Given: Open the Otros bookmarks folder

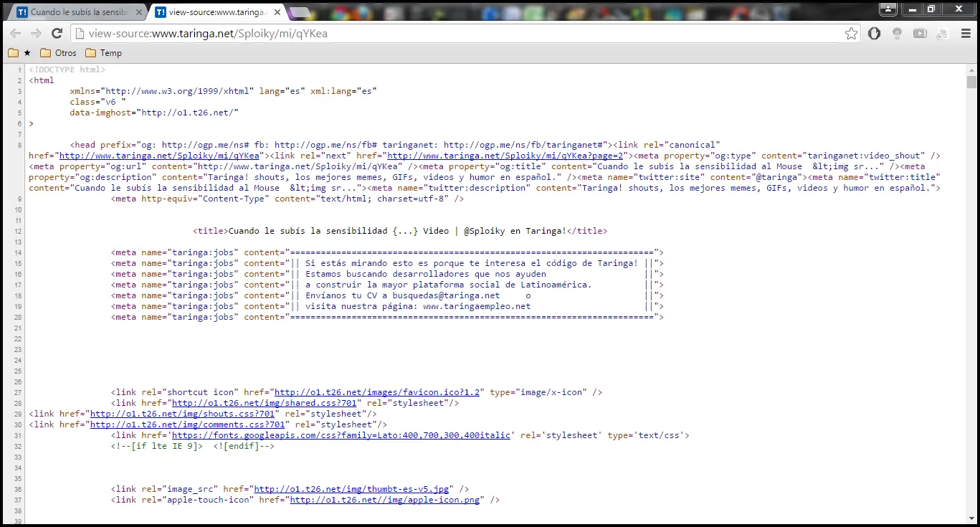Looking at the screenshot, I should 58,52.
